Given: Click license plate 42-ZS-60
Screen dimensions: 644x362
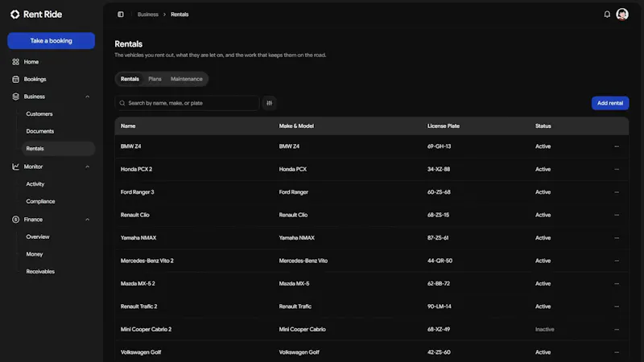Looking at the screenshot, I should pos(439,352).
